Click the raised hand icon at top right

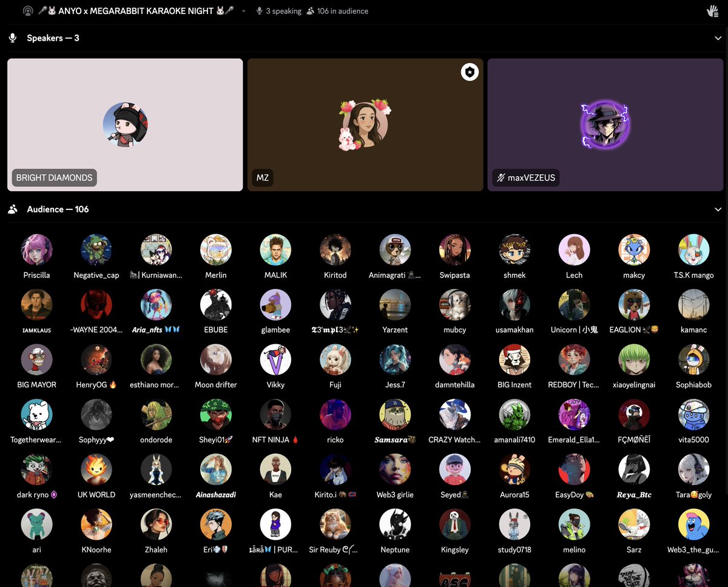click(x=712, y=10)
